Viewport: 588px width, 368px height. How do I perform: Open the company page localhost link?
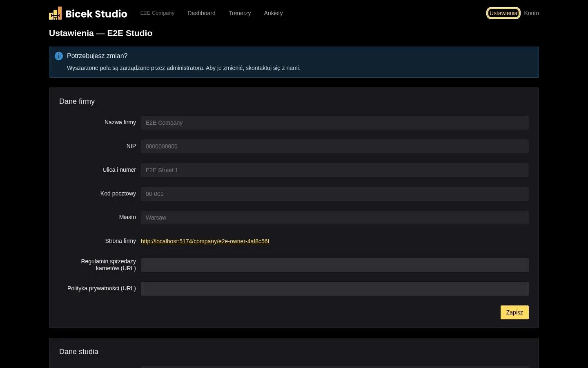tap(205, 241)
